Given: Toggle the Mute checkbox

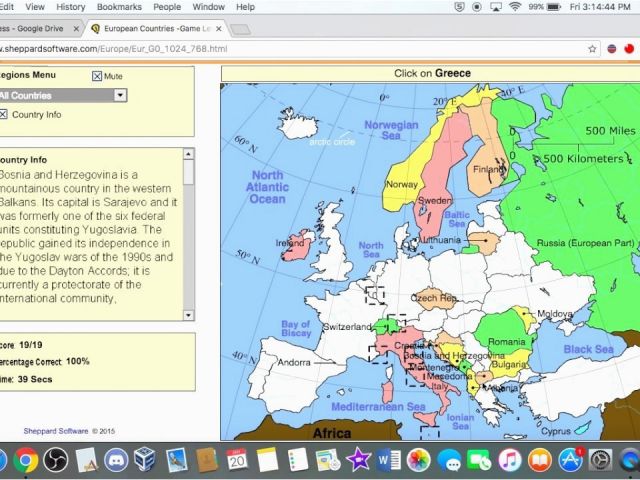Looking at the screenshot, I should 97,76.
